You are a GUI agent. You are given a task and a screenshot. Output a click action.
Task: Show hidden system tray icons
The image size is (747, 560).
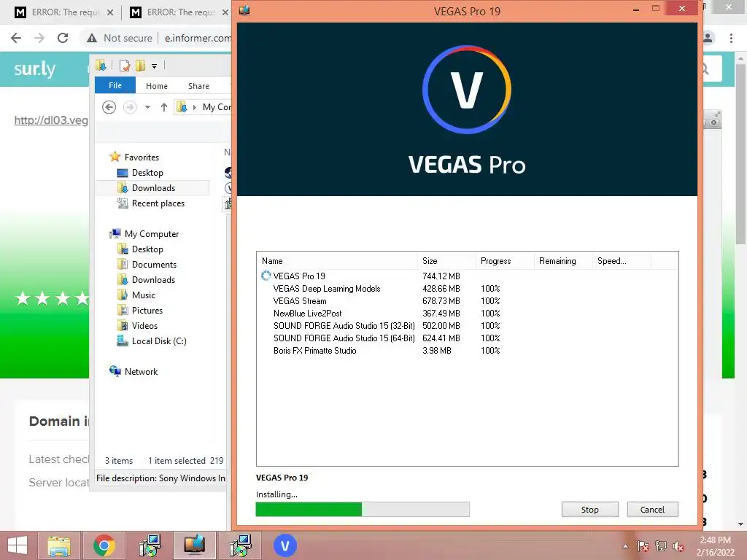pos(625,546)
